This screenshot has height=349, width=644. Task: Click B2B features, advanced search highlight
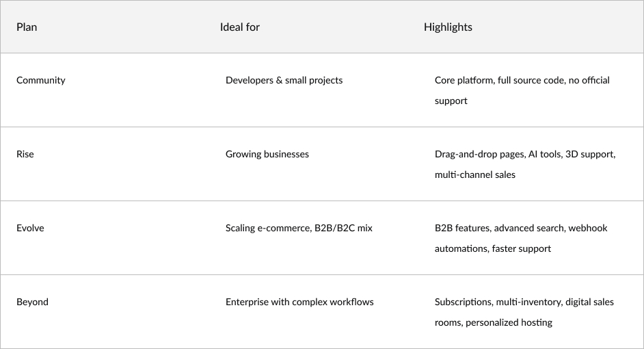click(500, 228)
